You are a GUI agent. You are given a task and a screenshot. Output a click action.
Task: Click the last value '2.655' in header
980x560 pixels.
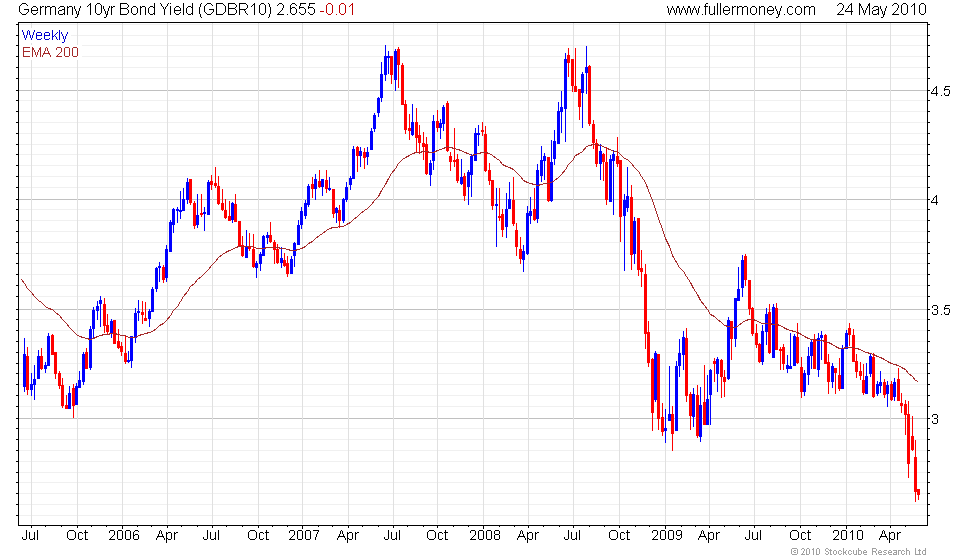point(296,9)
